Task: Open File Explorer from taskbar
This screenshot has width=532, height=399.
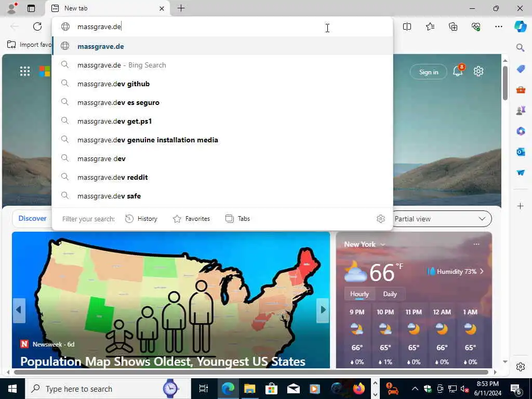Action: 250,389
